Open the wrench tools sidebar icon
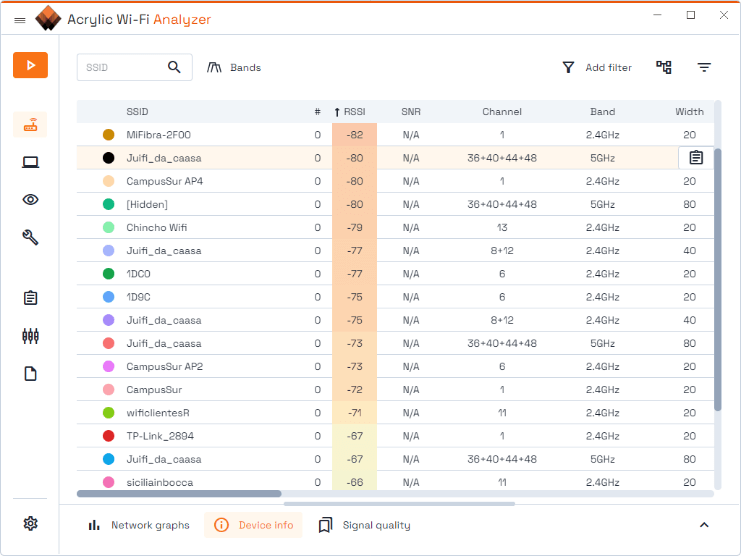Viewport: 741px width, 556px height. [x=30, y=237]
